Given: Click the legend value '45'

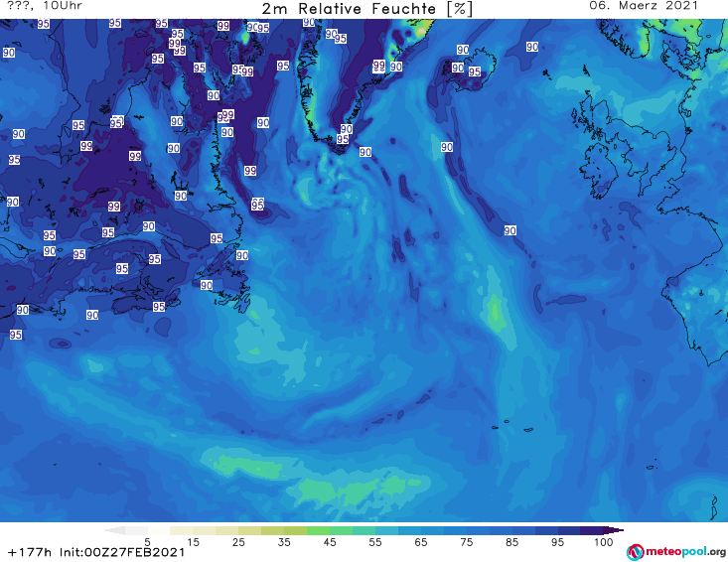Looking at the screenshot, I should pyautogui.click(x=329, y=542).
